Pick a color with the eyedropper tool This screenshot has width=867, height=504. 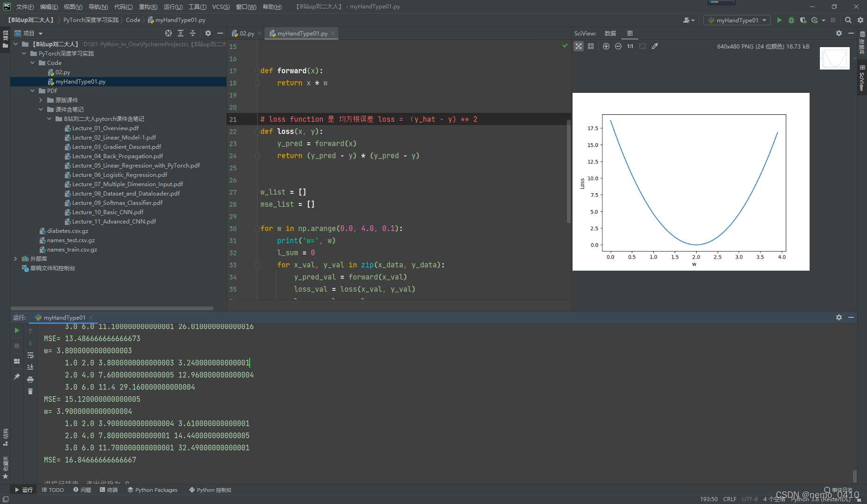coord(655,46)
